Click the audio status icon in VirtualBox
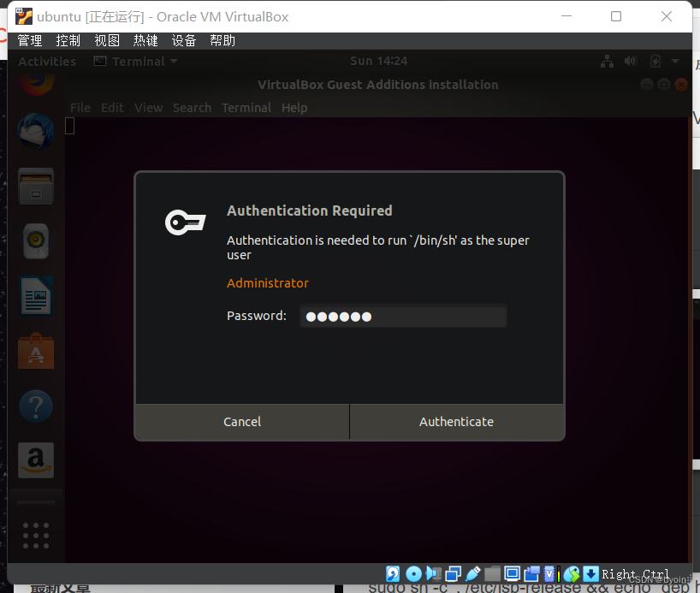700x593 pixels. [434, 574]
